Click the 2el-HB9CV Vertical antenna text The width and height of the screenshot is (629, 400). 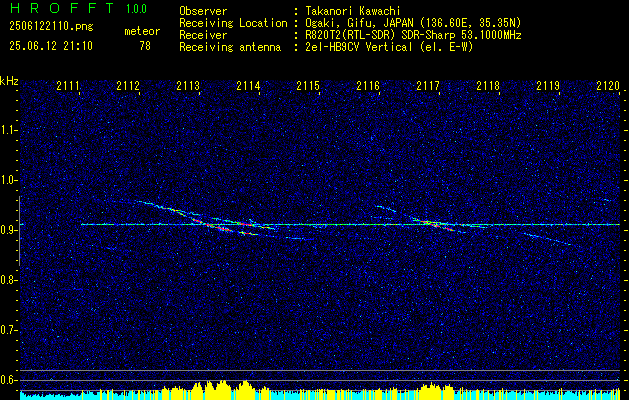pyautogui.click(x=389, y=47)
